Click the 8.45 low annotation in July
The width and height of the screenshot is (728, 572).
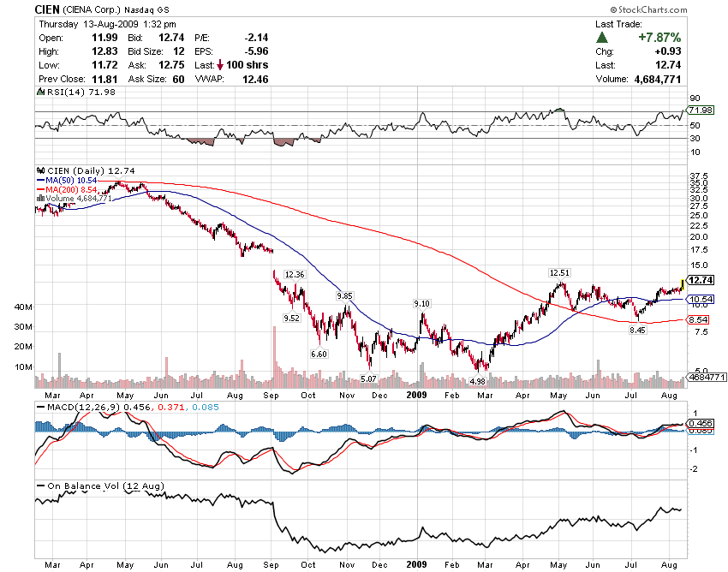point(637,331)
